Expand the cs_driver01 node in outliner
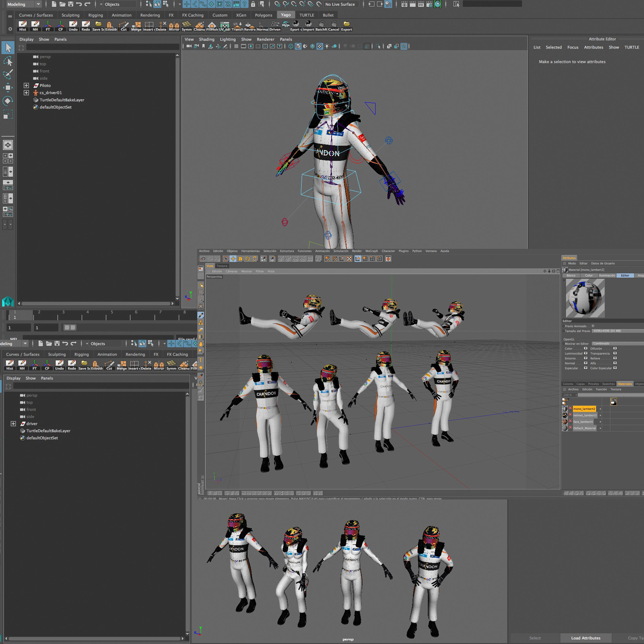 click(26, 93)
